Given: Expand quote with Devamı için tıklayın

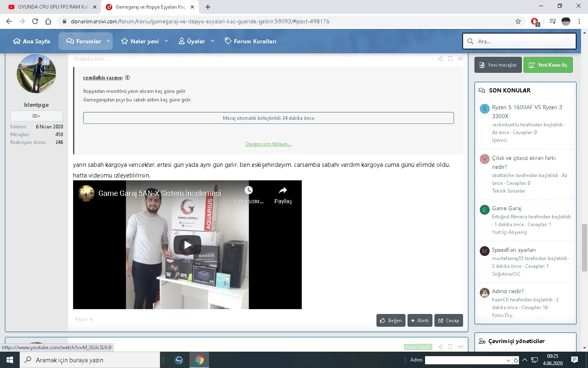Looking at the screenshot, I should click(268, 144).
